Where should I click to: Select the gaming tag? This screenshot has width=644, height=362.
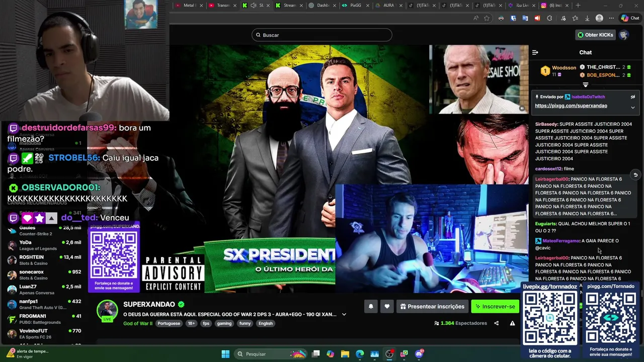[x=224, y=323]
